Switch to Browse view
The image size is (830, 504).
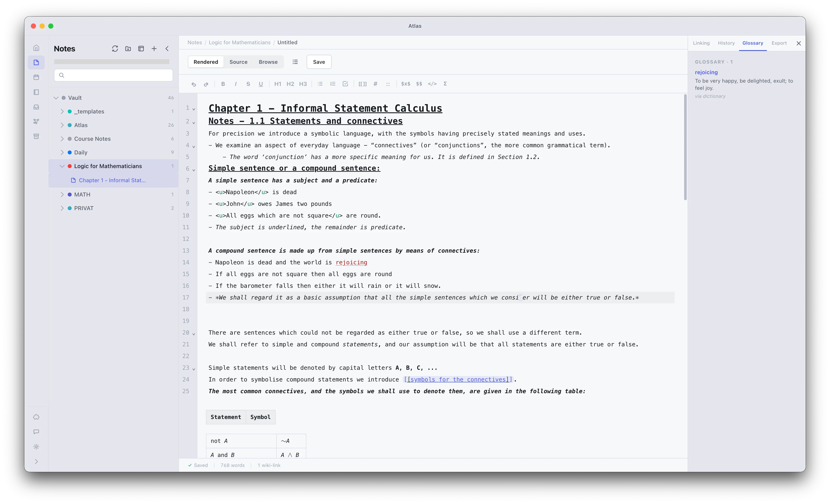tap(268, 62)
